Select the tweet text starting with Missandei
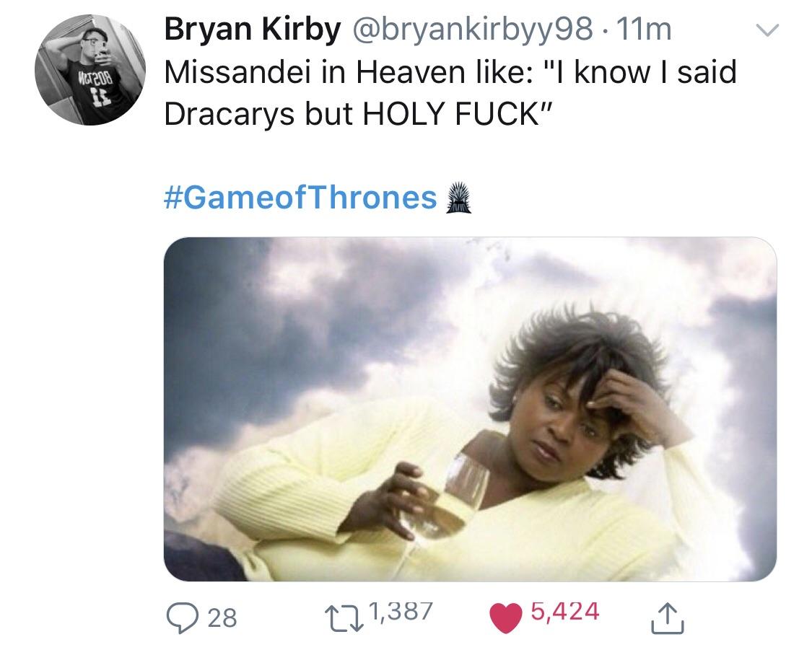This screenshot has width=812, height=655. pos(450,93)
